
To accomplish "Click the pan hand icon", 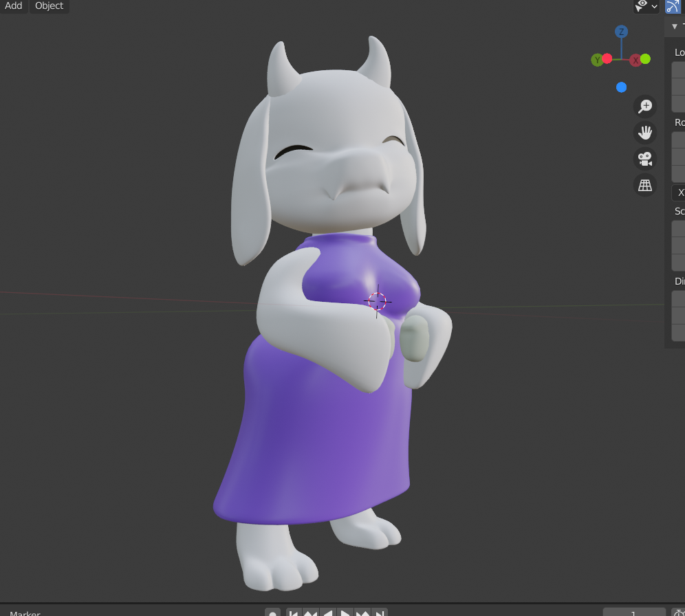I will pos(645,132).
